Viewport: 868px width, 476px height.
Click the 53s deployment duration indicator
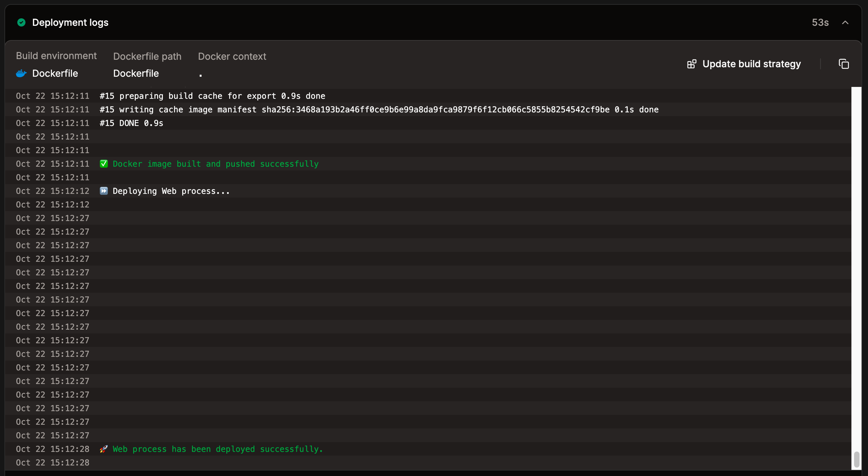coord(820,22)
